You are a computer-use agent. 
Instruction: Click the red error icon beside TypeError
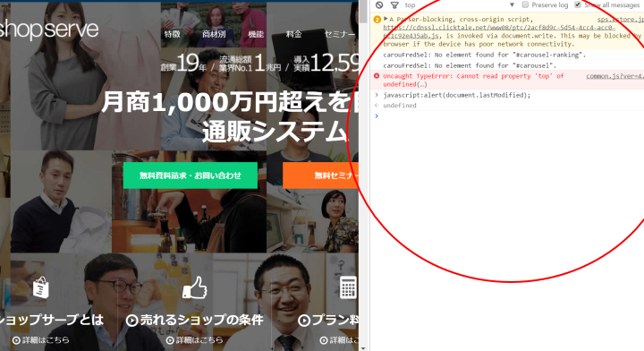click(x=377, y=76)
